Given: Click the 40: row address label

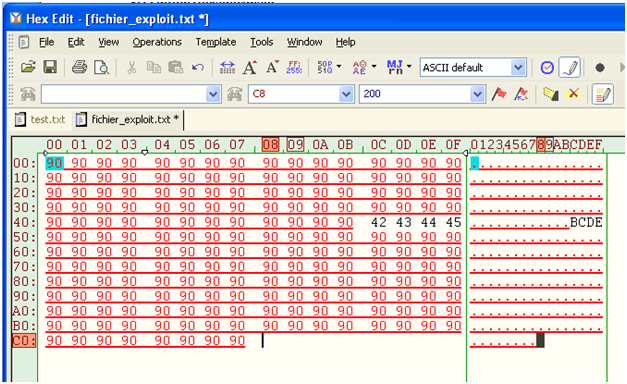Looking at the screenshot, I should [24, 222].
